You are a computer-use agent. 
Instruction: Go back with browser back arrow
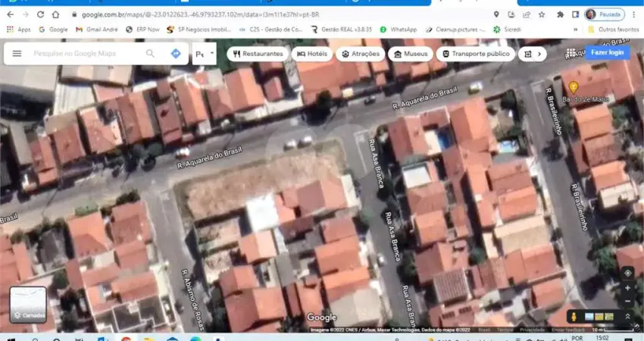tap(11, 14)
